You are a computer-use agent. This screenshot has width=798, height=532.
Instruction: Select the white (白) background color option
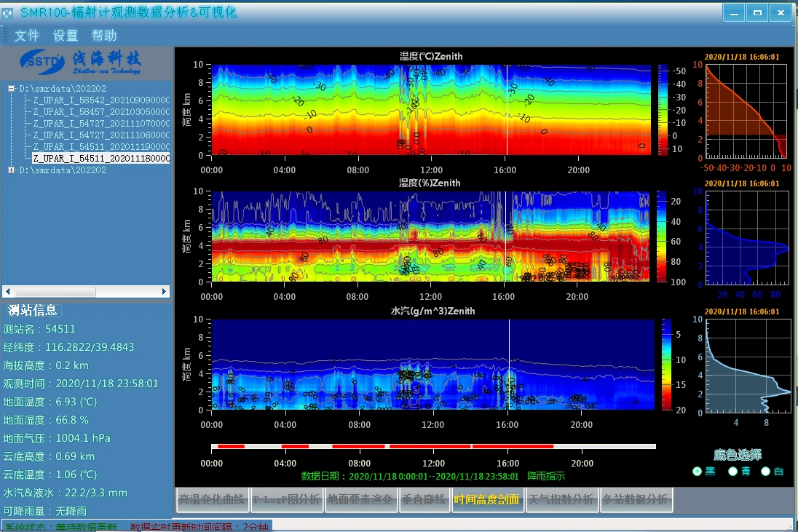[x=765, y=472]
